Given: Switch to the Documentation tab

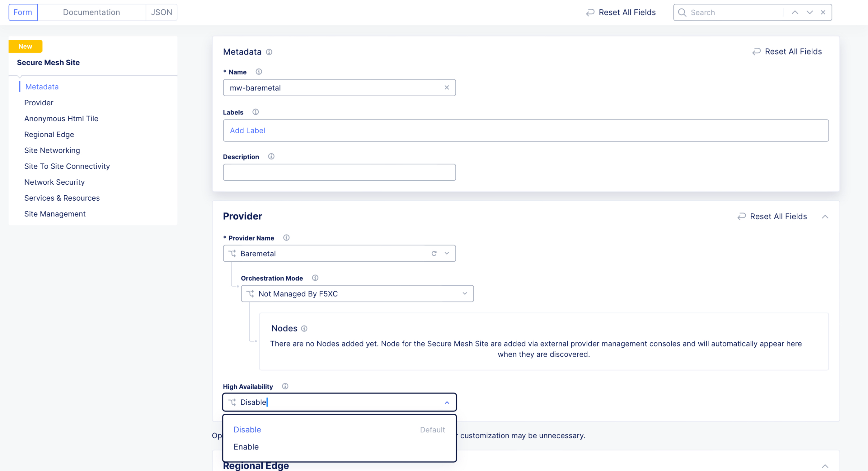Looking at the screenshot, I should 91,12.
